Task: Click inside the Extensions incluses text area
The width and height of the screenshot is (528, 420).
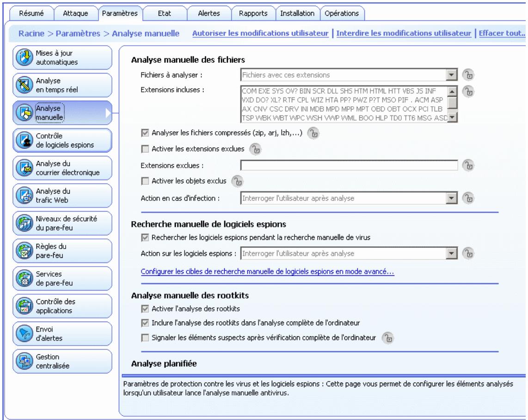Action: pyautogui.click(x=344, y=104)
